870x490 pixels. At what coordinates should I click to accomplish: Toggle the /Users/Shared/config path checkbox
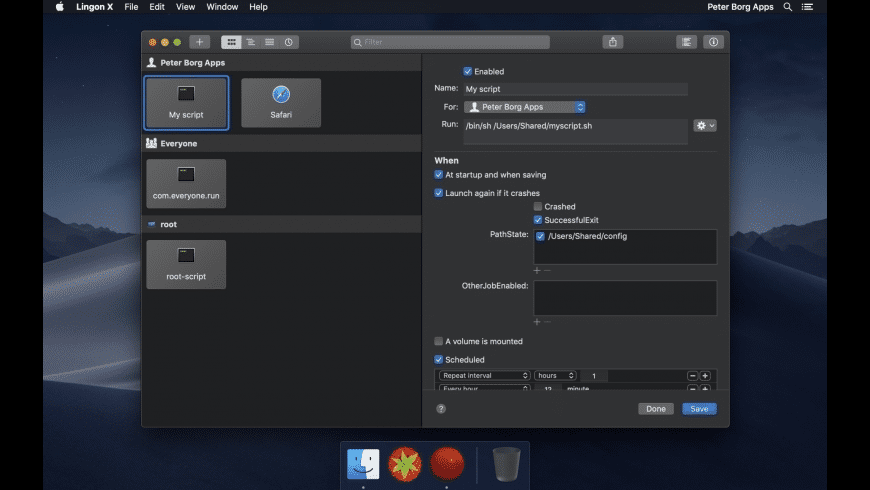(x=540, y=236)
